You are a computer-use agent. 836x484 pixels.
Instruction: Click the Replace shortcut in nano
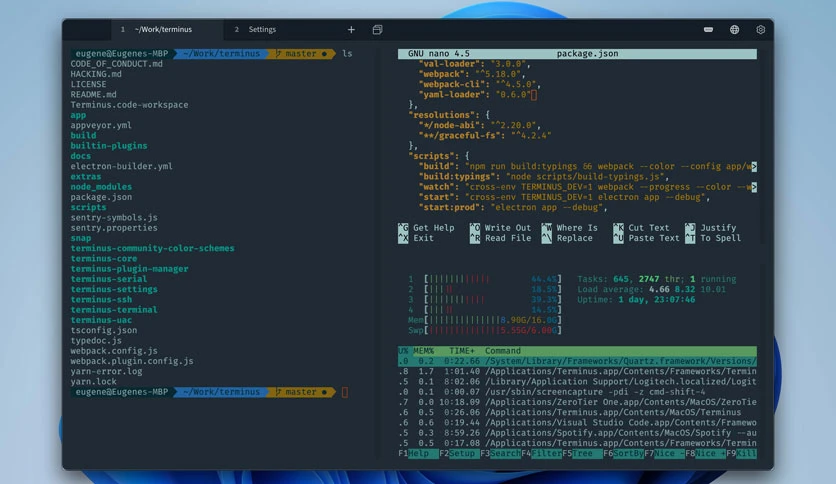pyautogui.click(x=567, y=238)
